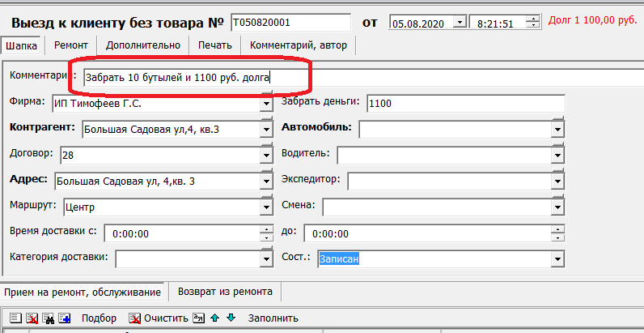Move row down with the down arrow
Image resolution: width=644 pixels, height=333 pixels.
(231, 318)
